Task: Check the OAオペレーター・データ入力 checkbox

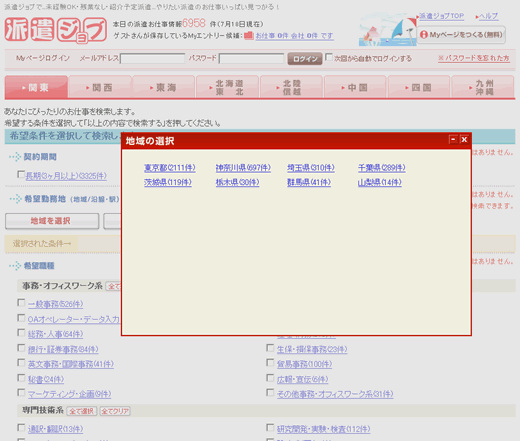Action: pyautogui.click(x=21, y=318)
